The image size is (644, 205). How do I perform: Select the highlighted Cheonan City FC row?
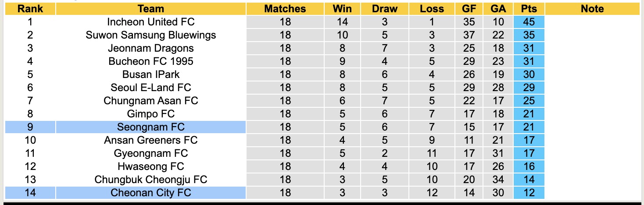(x=151, y=193)
